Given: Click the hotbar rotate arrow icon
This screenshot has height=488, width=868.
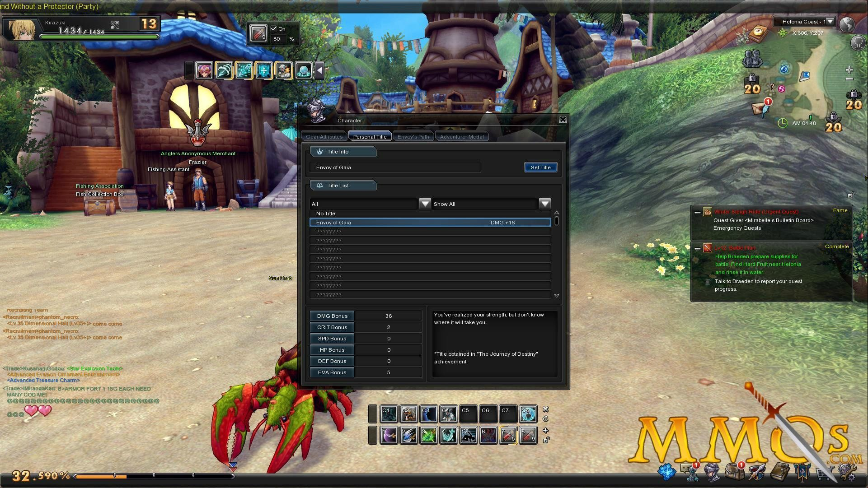Looking at the screenshot, I should click(545, 419).
